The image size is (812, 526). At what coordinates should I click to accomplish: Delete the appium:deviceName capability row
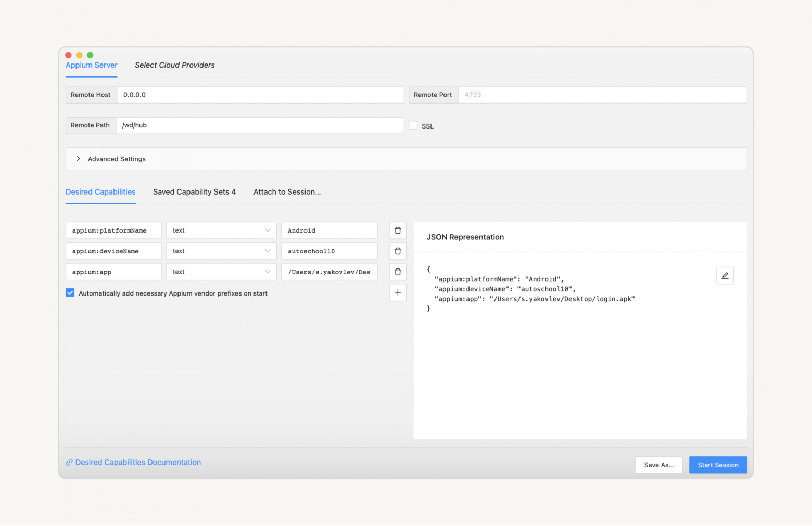(x=398, y=251)
